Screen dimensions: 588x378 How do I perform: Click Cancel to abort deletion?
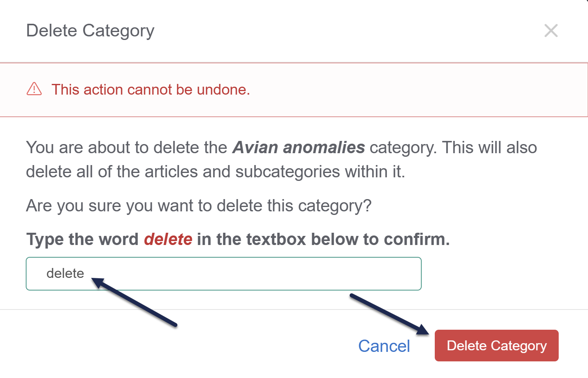coord(384,346)
